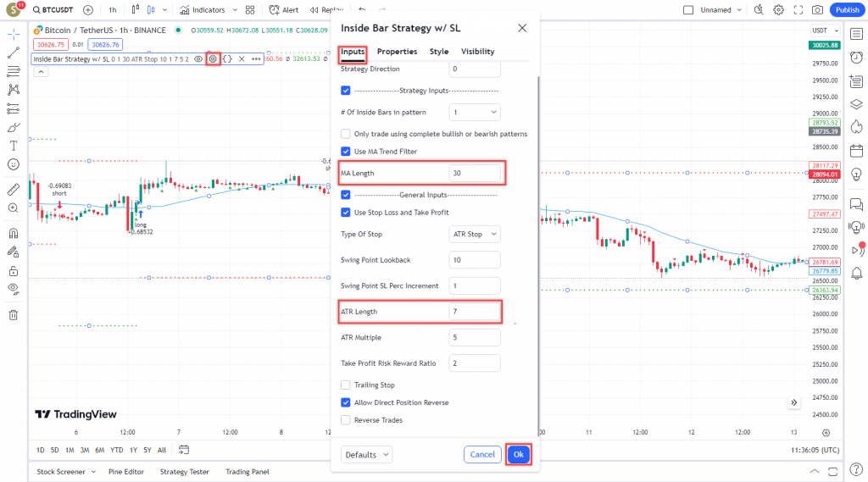The width and height of the screenshot is (868, 482).
Task: Toggle stay in drawing mode
Action: 14,252
